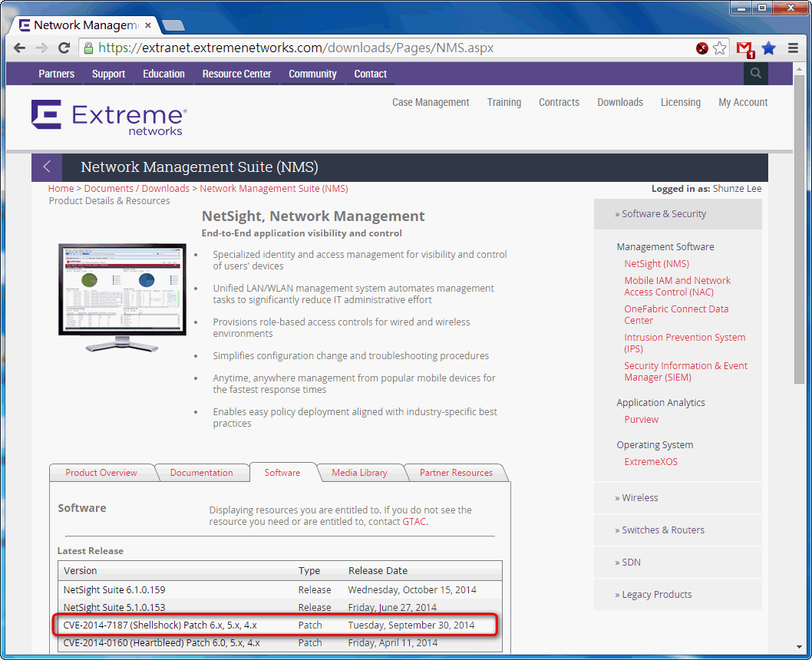Expand the Switches & Routers section
The width and height of the screenshot is (812, 660).
(x=678, y=530)
